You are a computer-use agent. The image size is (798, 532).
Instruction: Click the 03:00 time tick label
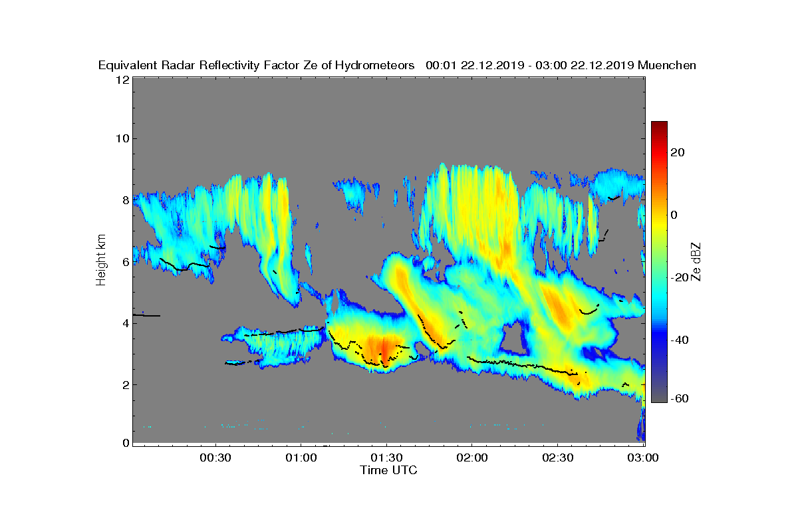(644, 458)
